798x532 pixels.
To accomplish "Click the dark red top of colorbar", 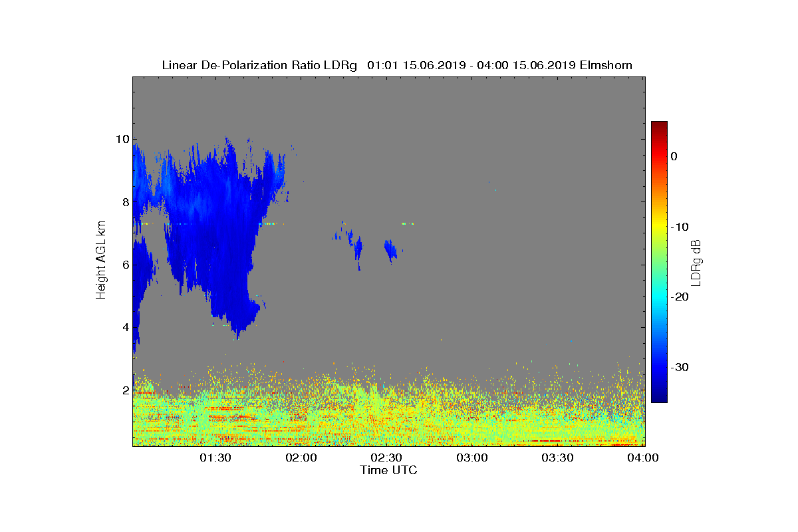I will click(659, 125).
